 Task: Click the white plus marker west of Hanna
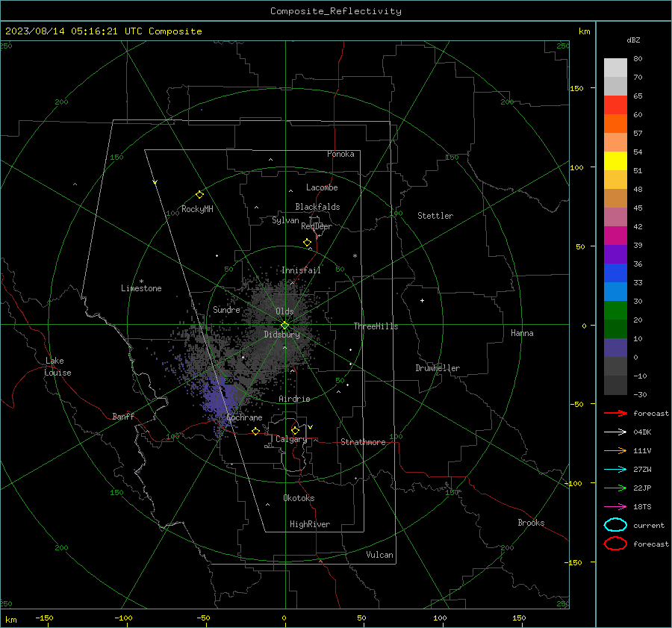tap(422, 300)
